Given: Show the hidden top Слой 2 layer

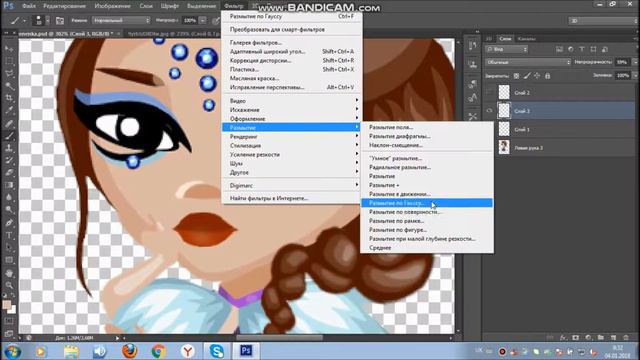Looking at the screenshot, I should [x=489, y=92].
